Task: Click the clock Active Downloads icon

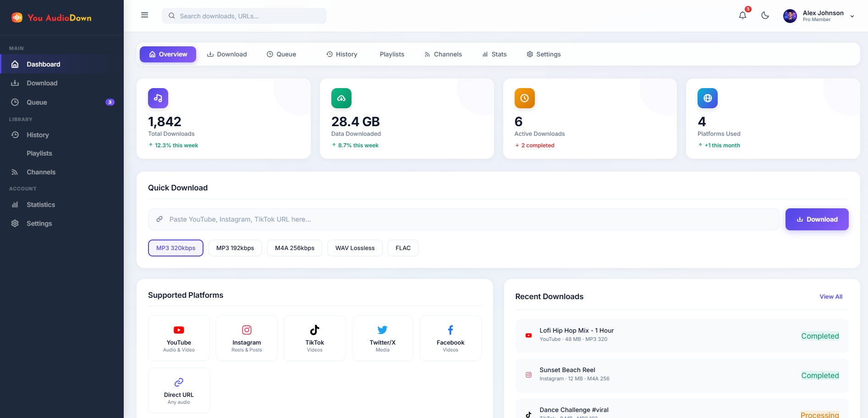Action: pos(525,98)
